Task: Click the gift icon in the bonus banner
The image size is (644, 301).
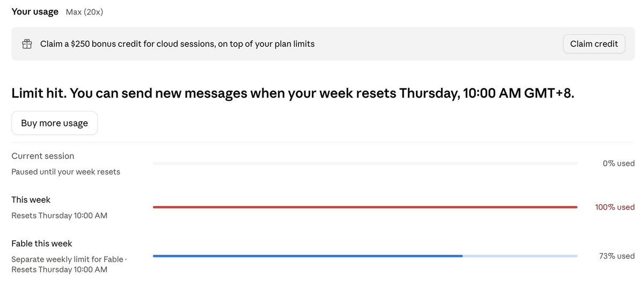Action: [27, 44]
